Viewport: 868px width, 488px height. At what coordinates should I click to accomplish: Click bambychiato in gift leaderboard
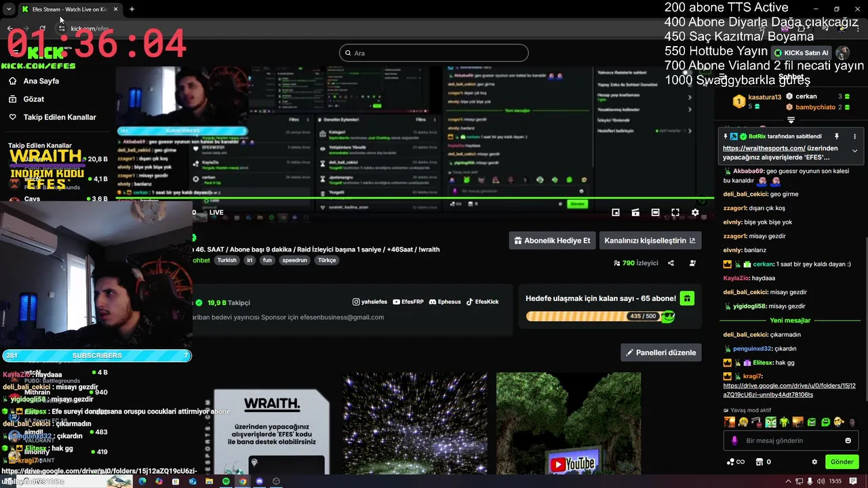click(815, 107)
